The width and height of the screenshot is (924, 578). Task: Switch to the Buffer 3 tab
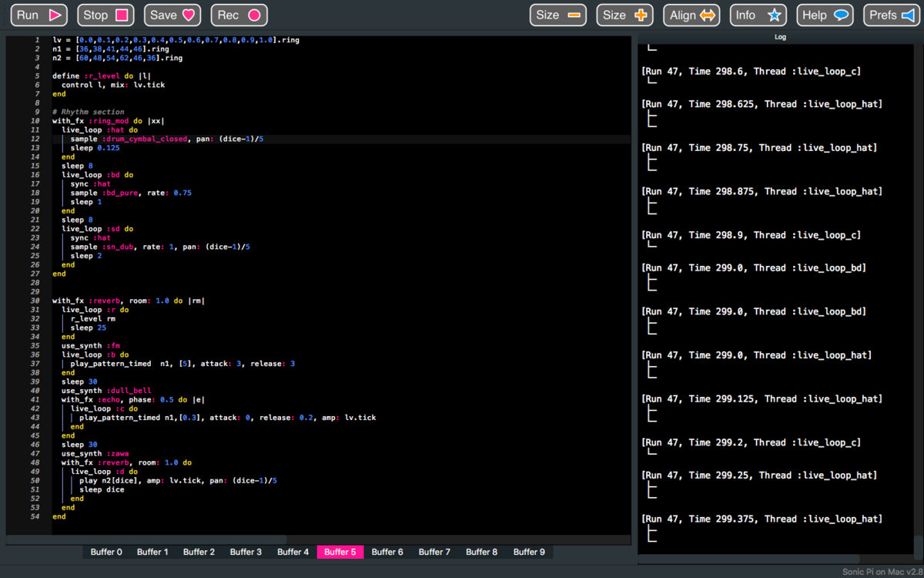click(x=246, y=552)
